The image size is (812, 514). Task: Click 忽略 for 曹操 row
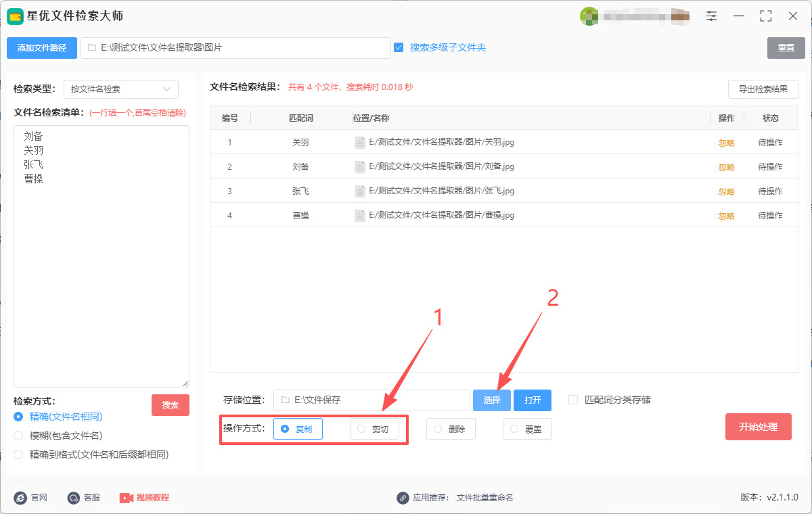tap(726, 216)
